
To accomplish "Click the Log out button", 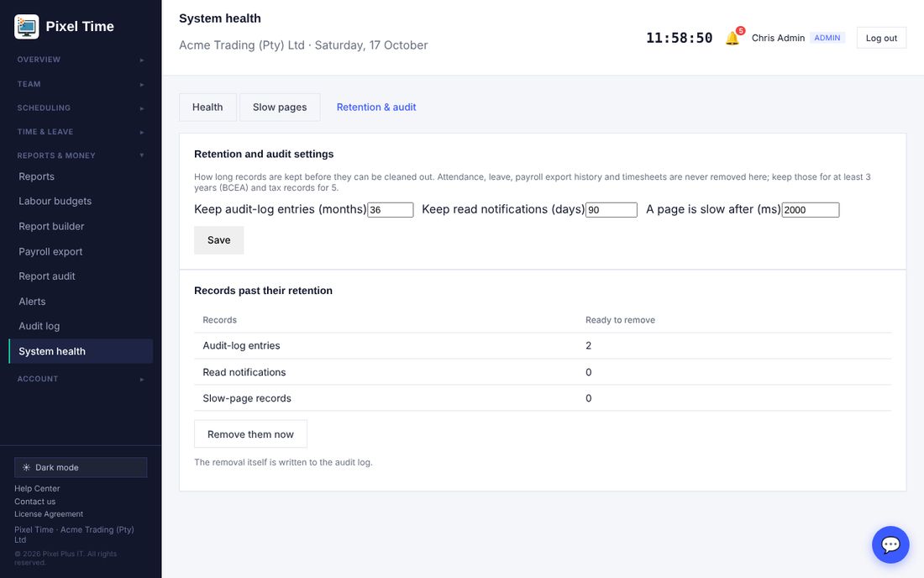I will pos(881,39).
